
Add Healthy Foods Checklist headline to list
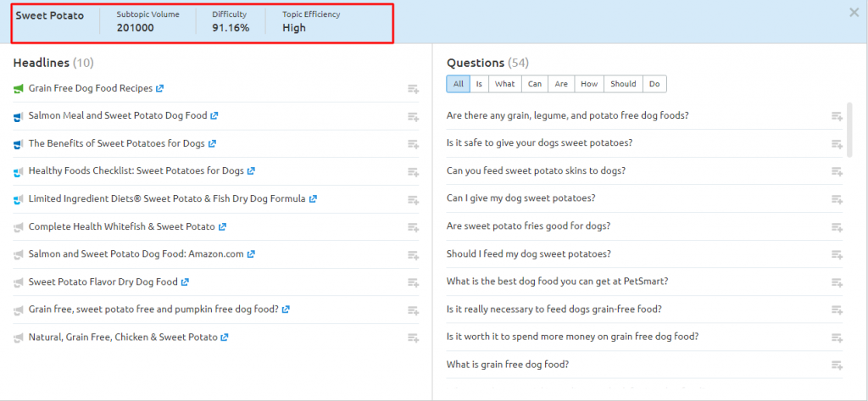pos(413,172)
